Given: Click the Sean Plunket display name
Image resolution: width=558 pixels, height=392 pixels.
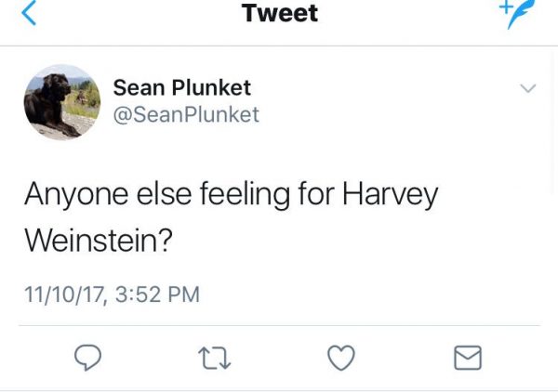Looking at the screenshot, I should pos(181,87).
